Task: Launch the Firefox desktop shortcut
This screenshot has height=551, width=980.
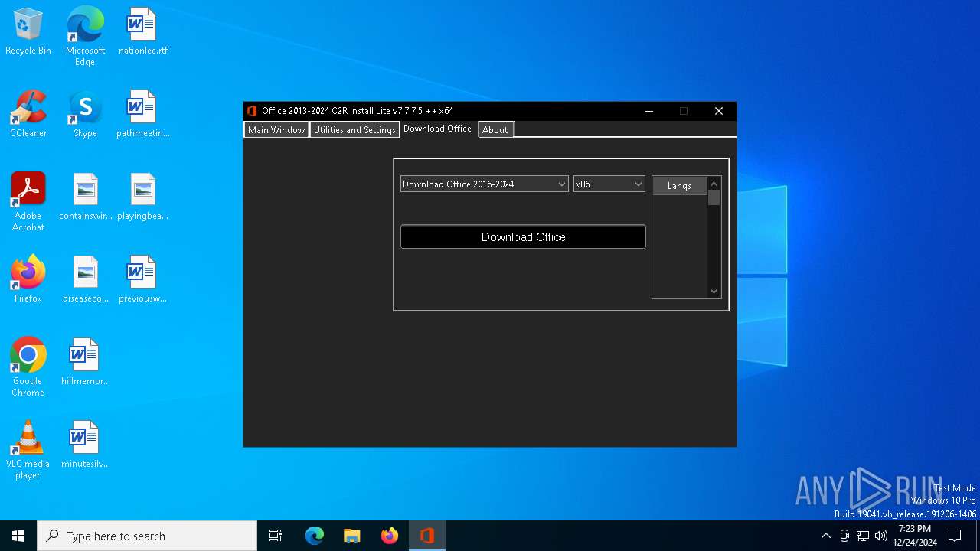Action: (x=28, y=279)
